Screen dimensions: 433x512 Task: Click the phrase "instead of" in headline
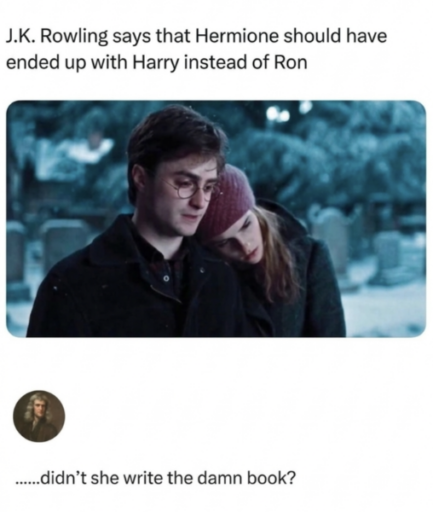tap(226, 62)
